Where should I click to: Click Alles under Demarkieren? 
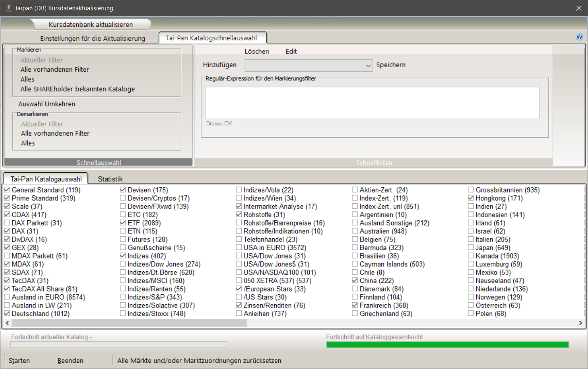pos(28,143)
